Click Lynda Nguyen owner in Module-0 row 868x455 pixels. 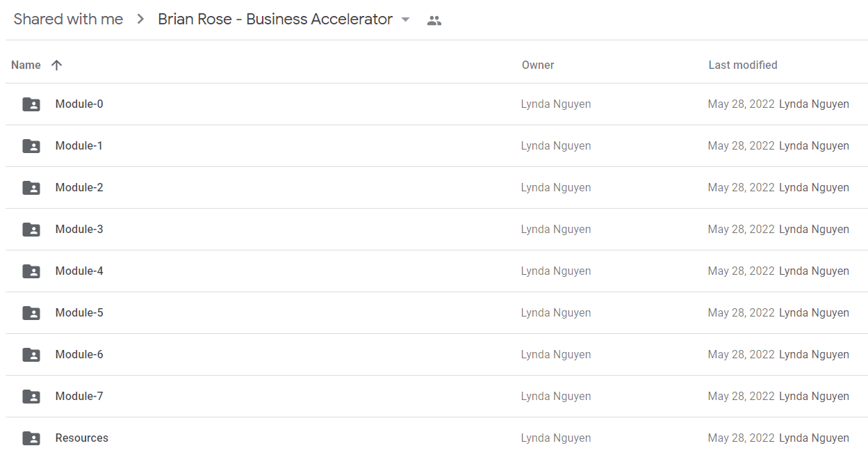click(x=556, y=104)
